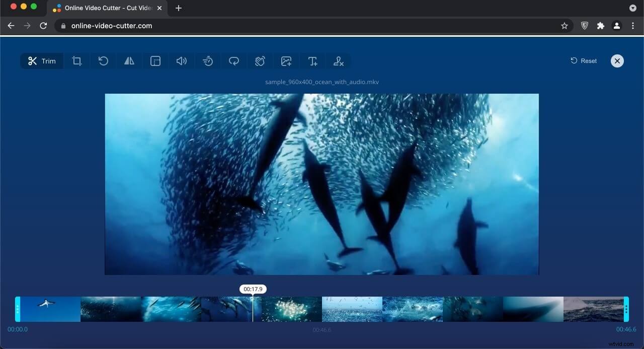Open the Crop tool
Screen dimensions: 644x349
(77, 61)
